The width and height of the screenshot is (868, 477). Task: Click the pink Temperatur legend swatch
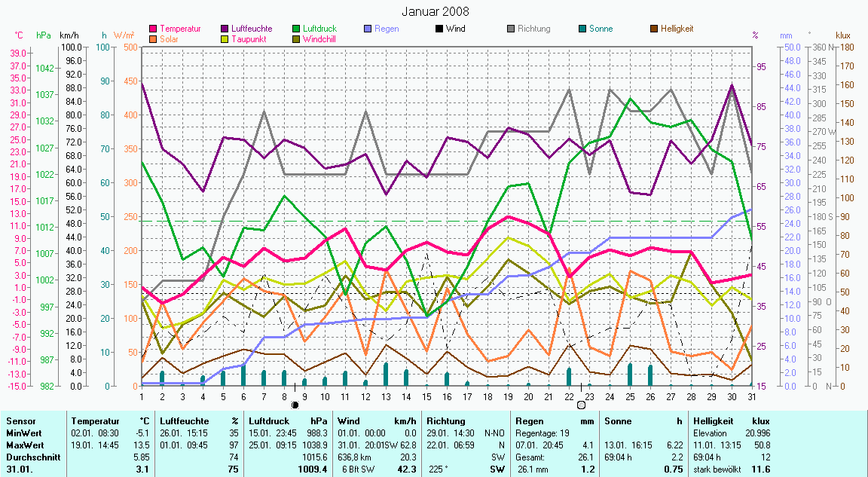coord(154,29)
